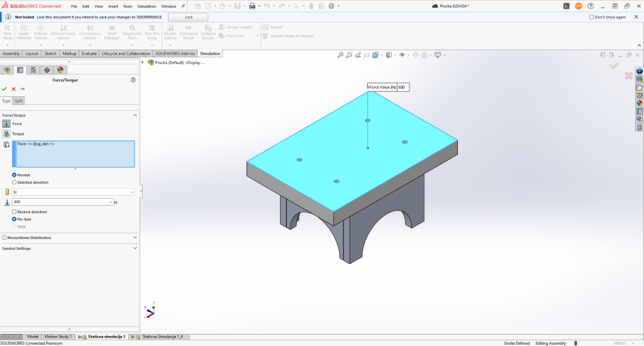Click Previous View icon

pos(358,55)
